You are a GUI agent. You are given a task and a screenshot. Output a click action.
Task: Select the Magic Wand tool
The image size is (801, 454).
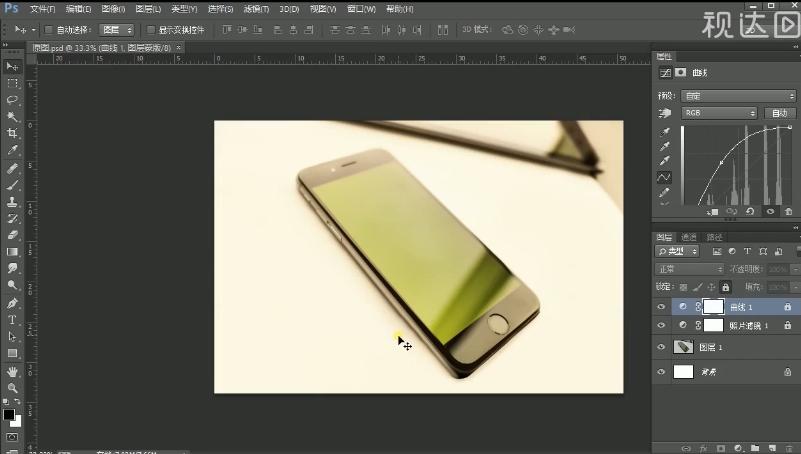pos(12,117)
